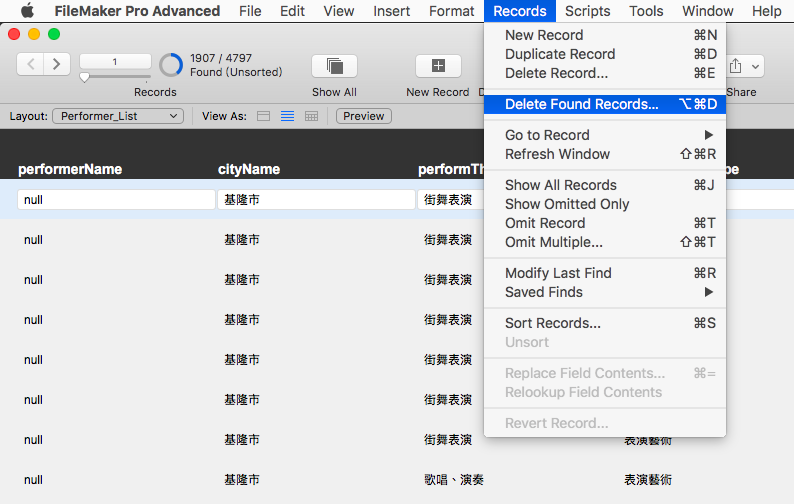Click the Share toolbar icon

tap(736, 66)
